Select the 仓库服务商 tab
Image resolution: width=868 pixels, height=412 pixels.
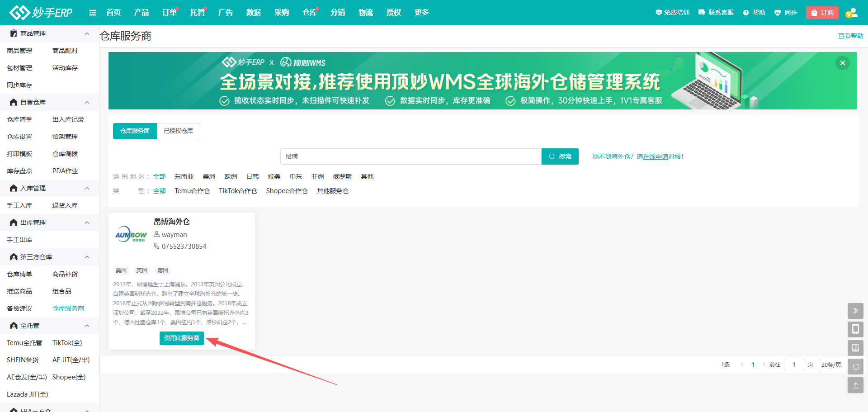135,131
